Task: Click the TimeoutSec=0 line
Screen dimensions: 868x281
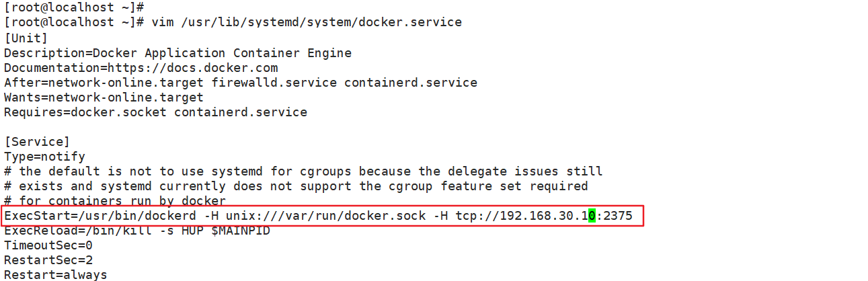Action: coord(48,245)
